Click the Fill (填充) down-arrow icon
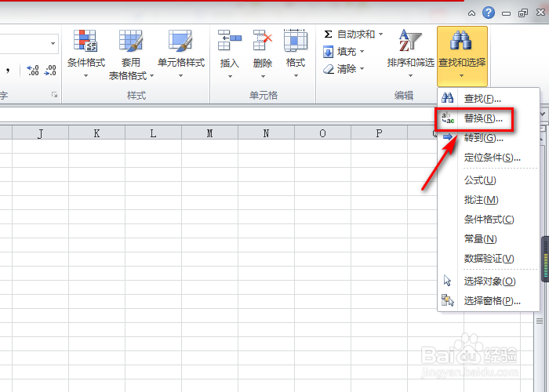This screenshot has width=549, height=392. (328, 52)
